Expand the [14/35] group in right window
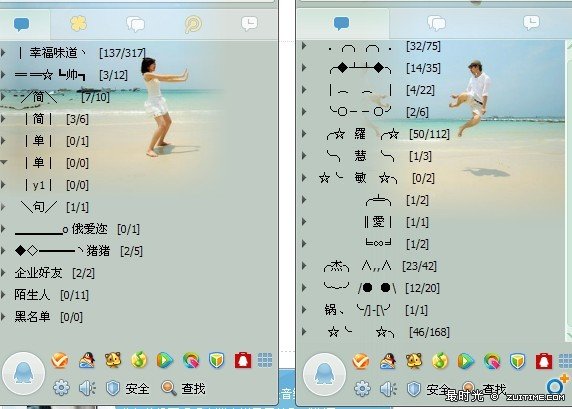Screen dimensions: 572x409 [x=304, y=68]
